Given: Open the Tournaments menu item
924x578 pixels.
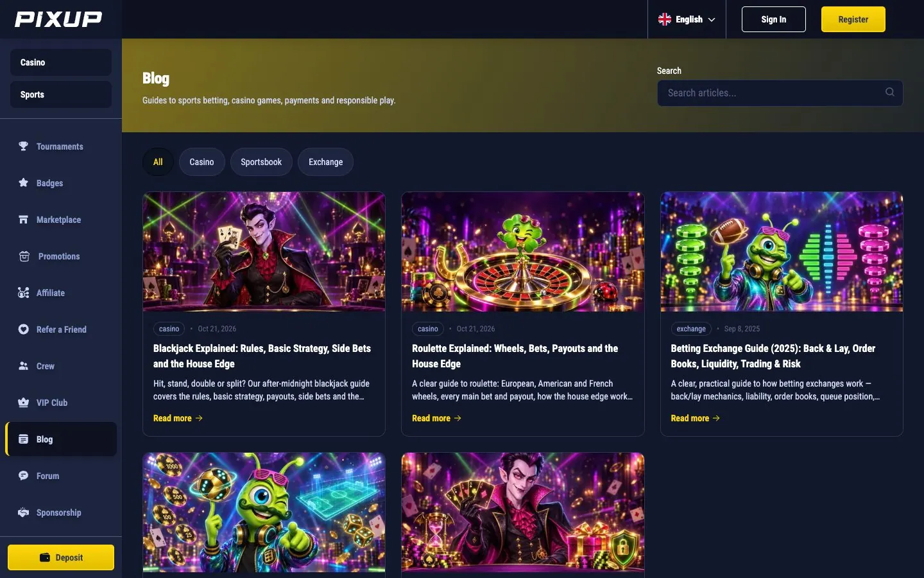Looking at the screenshot, I should 61,146.
